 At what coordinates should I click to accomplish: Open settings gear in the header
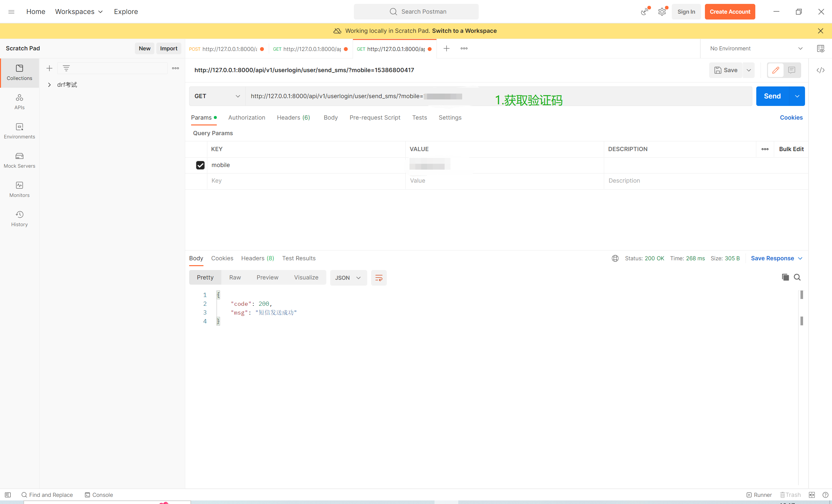click(x=662, y=12)
